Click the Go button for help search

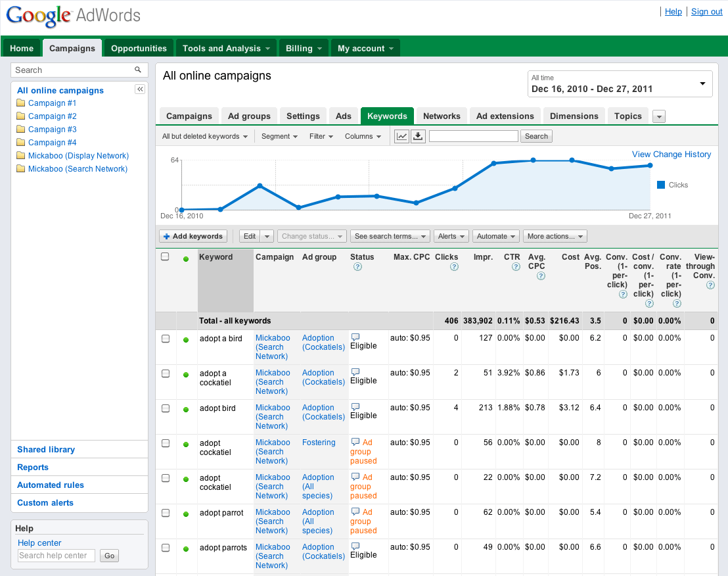[x=109, y=556]
